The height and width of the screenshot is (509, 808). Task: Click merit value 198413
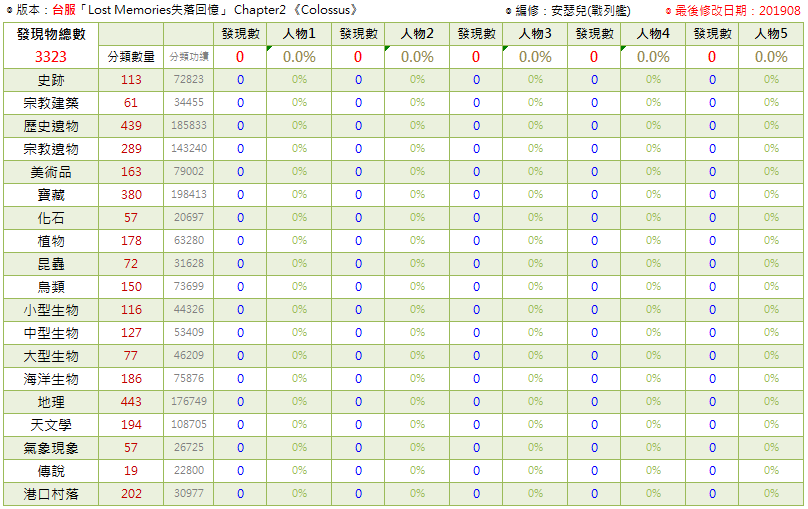coord(189,194)
